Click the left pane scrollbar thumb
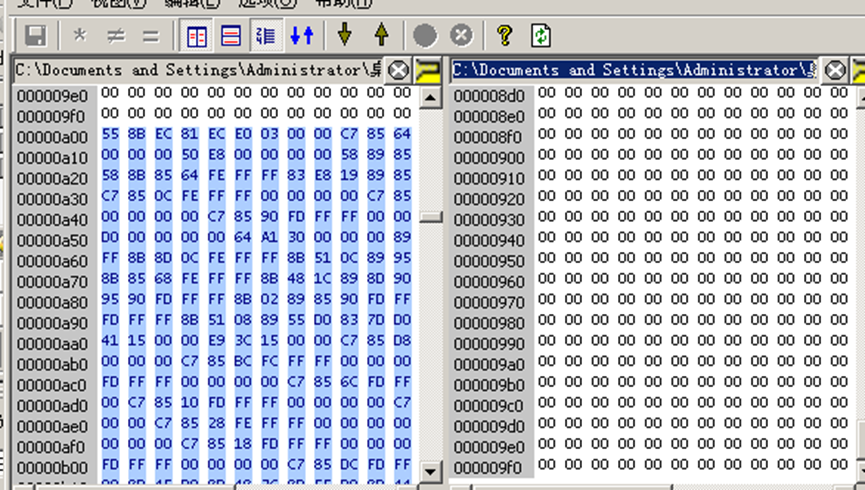Screen dimensions: 865x490 pos(430,217)
